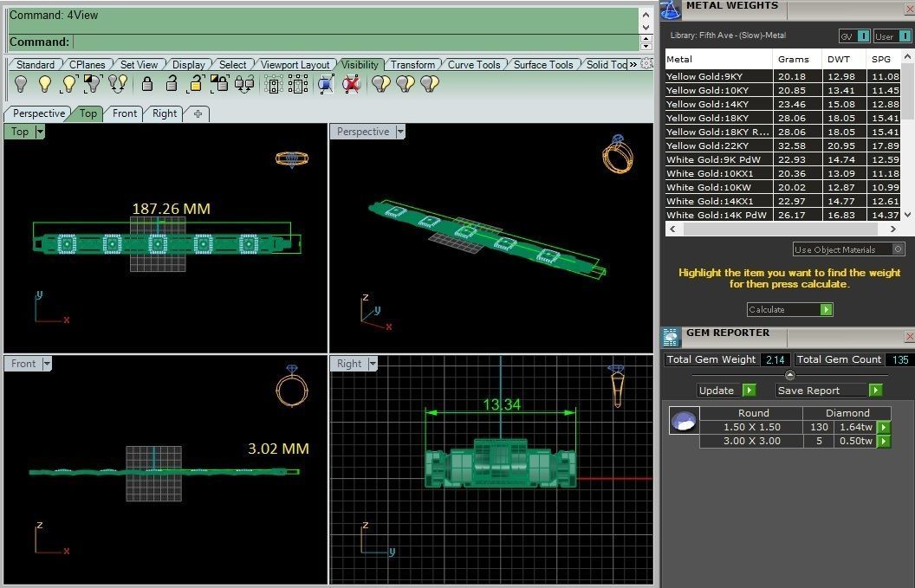Click the Show Objects yellow lightbulb icon
Image resolution: width=915 pixels, height=588 pixels.
coord(45,84)
